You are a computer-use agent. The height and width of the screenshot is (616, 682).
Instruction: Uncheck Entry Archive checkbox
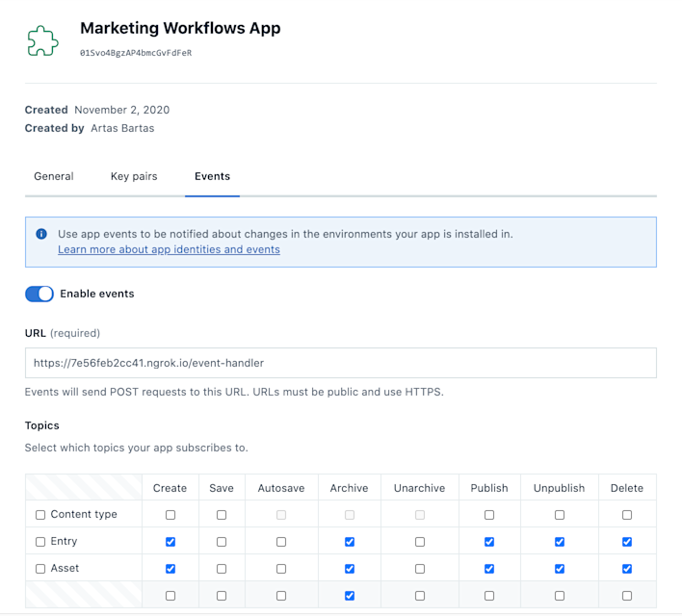tap(350, 542)
